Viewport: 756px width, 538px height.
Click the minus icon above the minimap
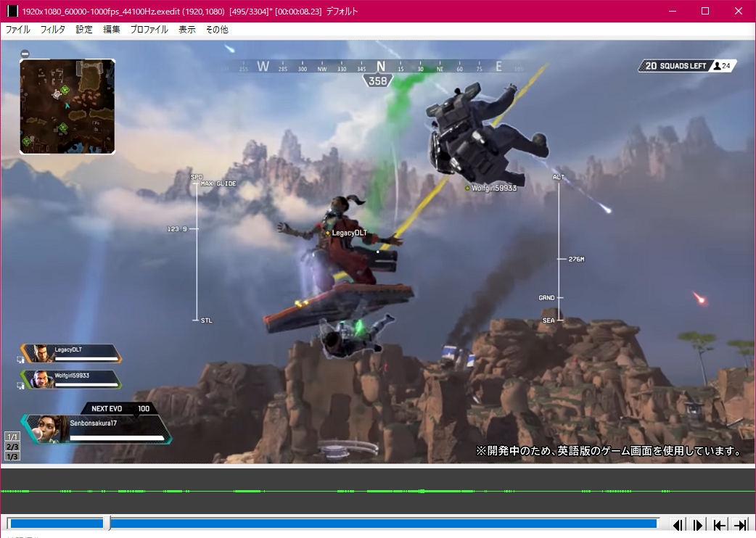click(25, 54)
